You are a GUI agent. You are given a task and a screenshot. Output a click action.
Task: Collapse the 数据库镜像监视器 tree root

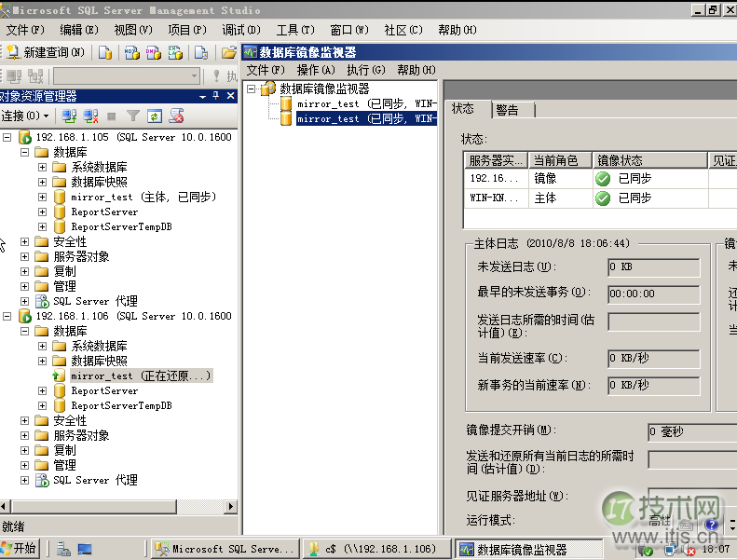(x=252, y=89)
